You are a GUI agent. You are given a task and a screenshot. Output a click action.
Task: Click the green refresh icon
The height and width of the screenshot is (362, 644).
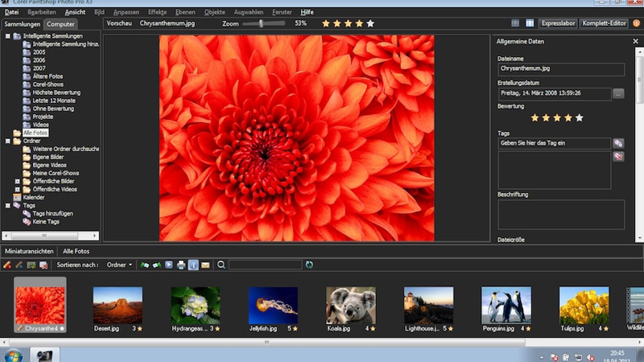(309, 265)
